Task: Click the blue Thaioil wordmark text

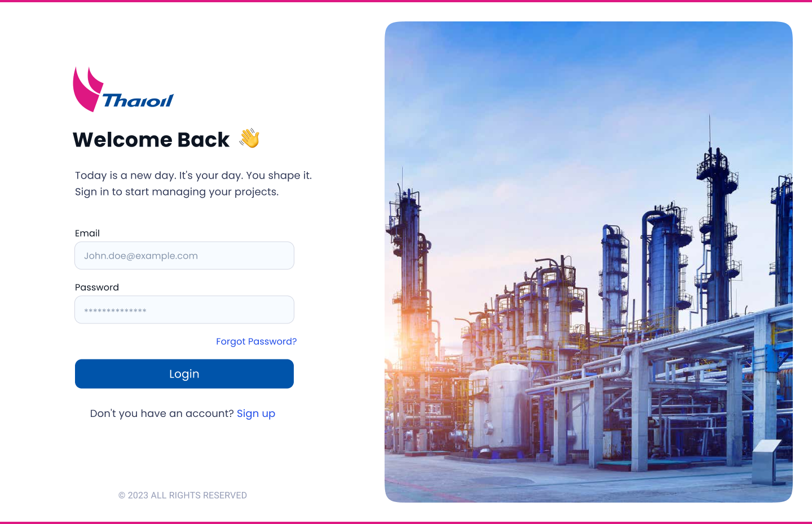Action: pyautogui.click(x=138, y=101)
